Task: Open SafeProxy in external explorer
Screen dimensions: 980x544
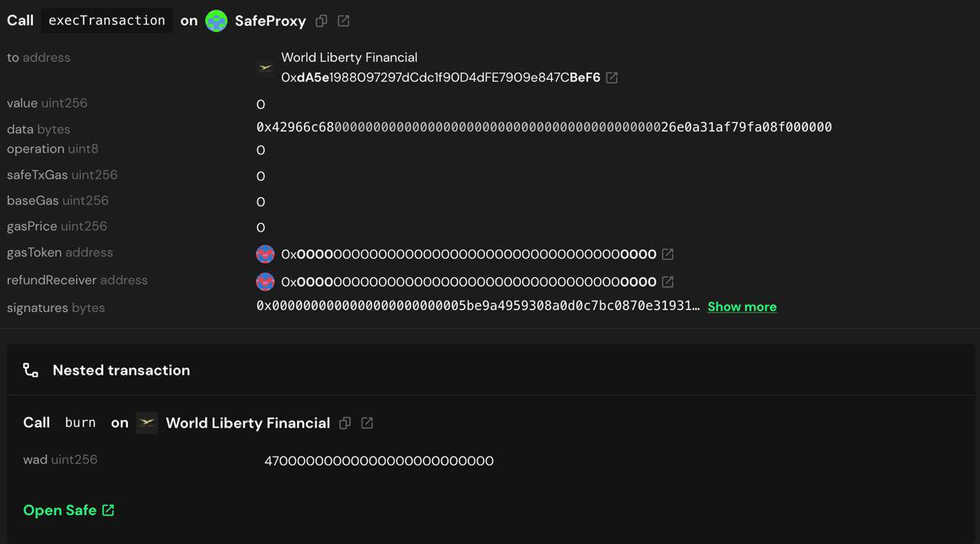Action: click(344, 21)
